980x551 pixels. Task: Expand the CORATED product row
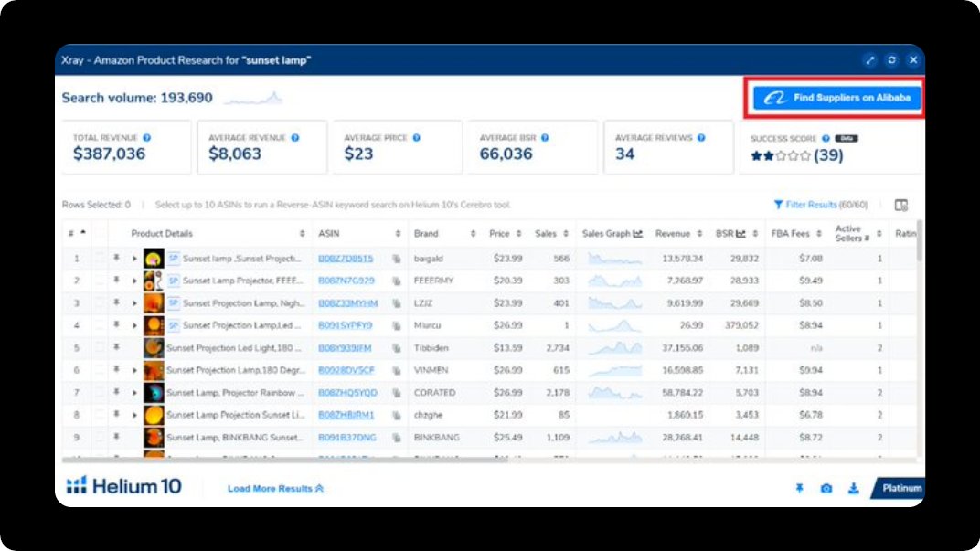click(134, 393)
